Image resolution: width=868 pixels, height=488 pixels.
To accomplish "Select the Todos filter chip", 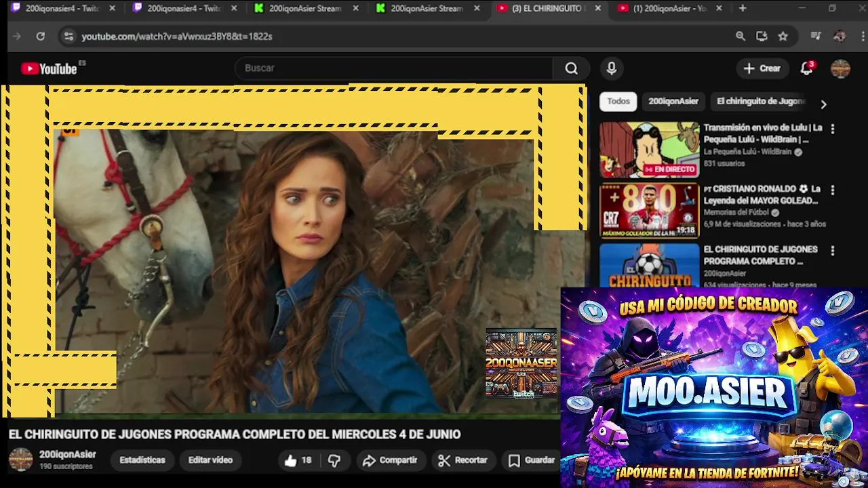I will (618, 102).
